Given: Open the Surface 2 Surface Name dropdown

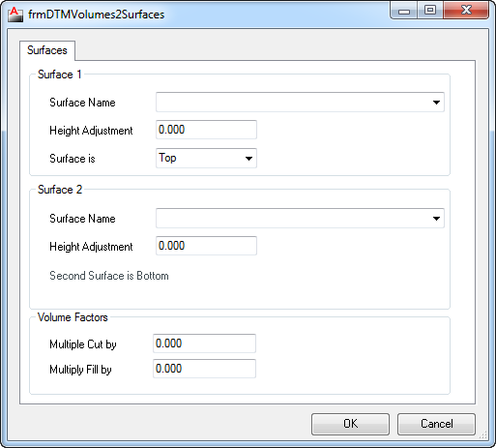Looking at the screenshot, I should (x=300, y=219).
